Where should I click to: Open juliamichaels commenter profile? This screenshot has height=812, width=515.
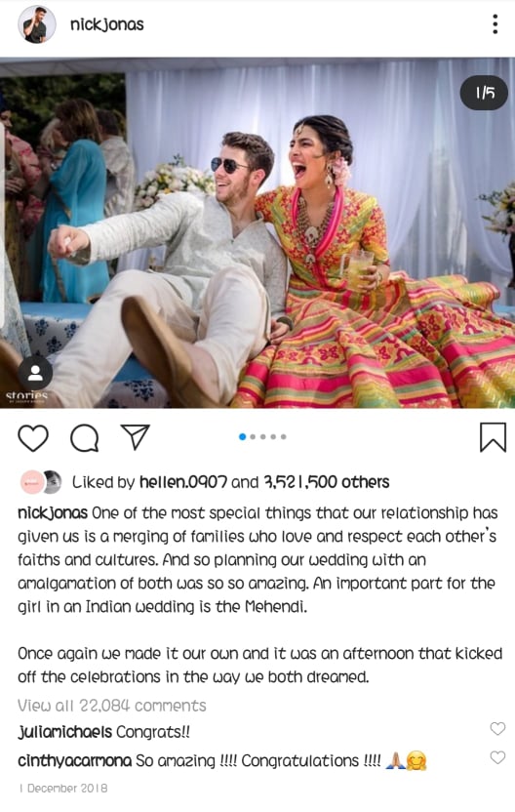[64, 732]
